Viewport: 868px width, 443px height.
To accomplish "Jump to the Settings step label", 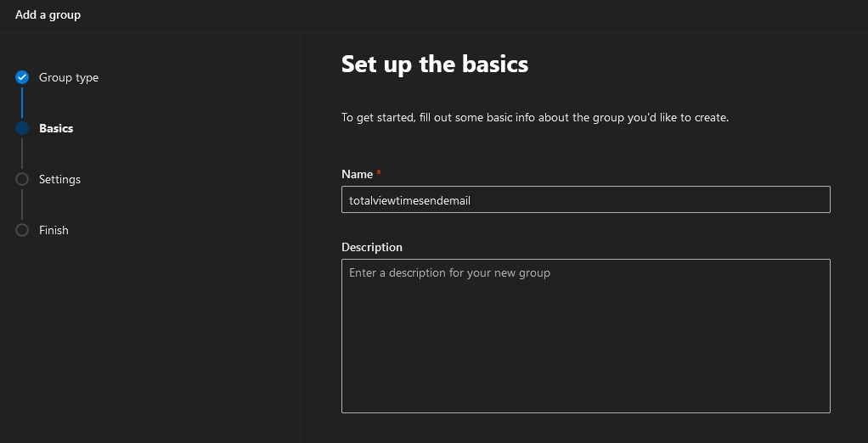I will coord(59,179).
